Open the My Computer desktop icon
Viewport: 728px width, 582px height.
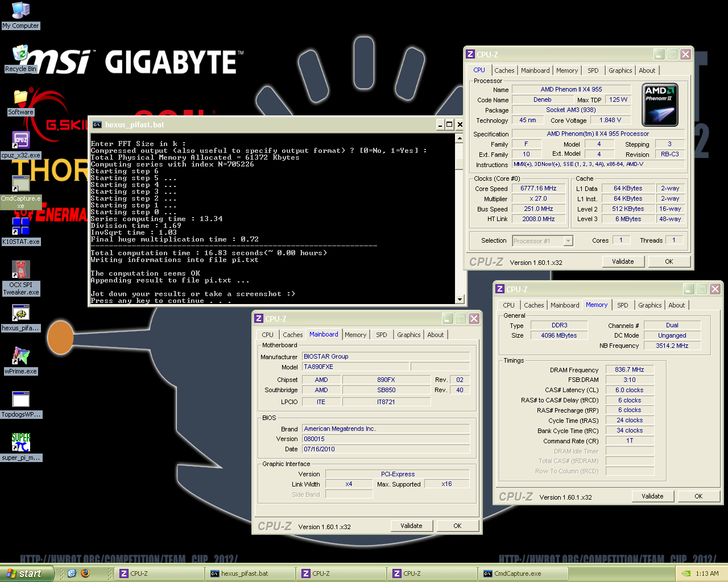20,16
